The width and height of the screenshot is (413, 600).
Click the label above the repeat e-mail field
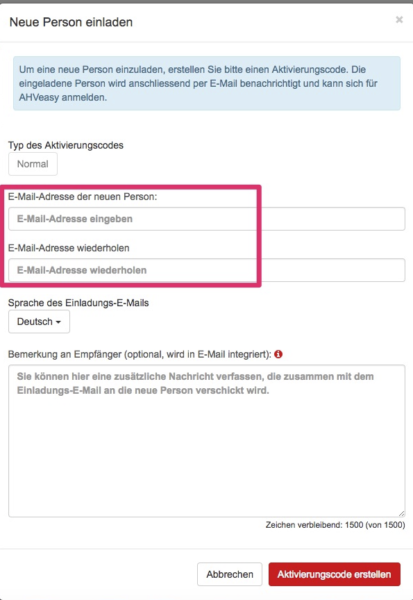click(x=69, y=248)
